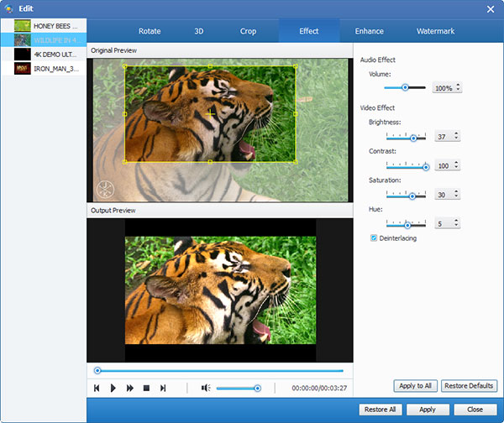504x423 pixels.
Task: Stop the video playback
Action: click(146, 388)
